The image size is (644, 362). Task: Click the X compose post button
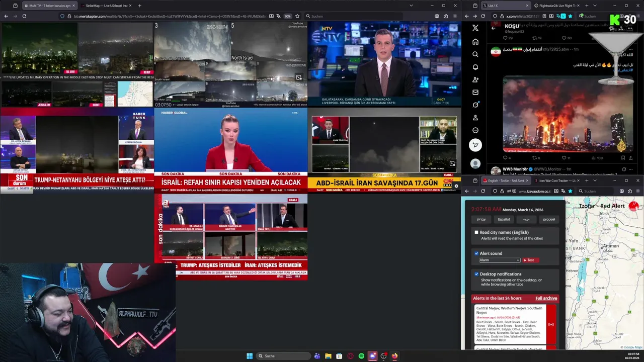475,145
